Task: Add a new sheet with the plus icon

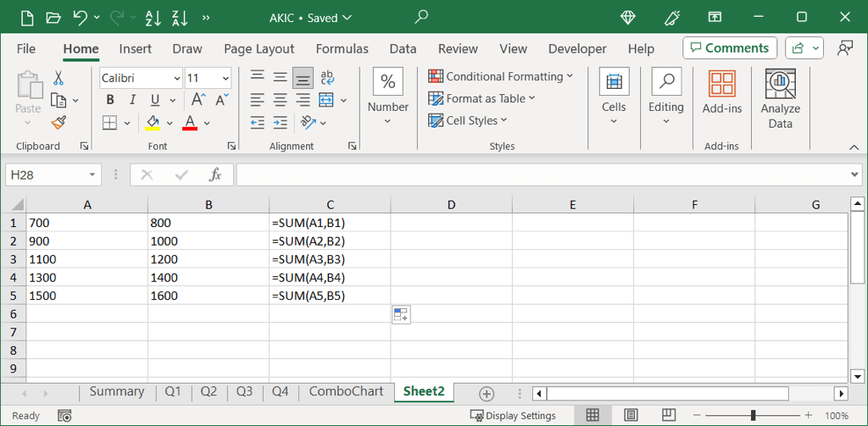Action: pos(486,394)
